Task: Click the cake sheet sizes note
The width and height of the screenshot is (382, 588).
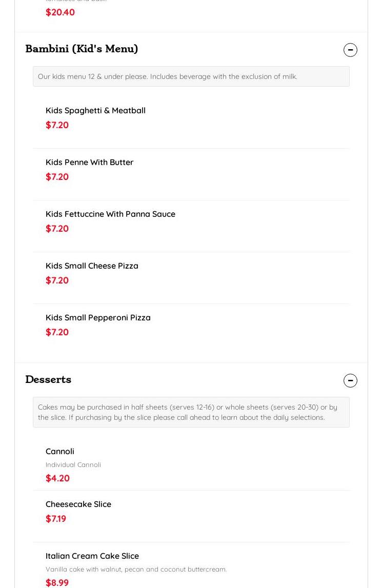Action: (191, 412)
